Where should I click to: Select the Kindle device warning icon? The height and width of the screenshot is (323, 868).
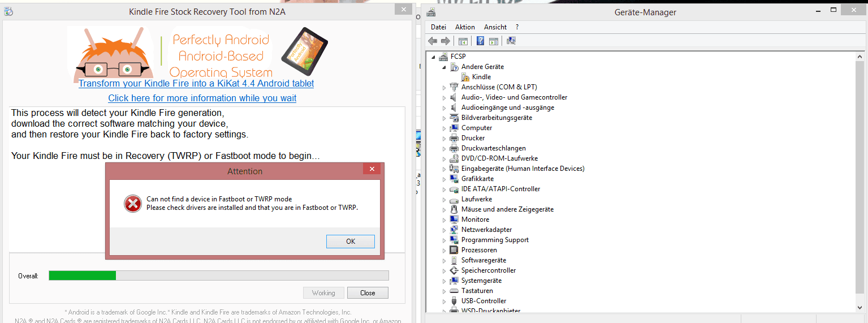click(x=465, y=77)
